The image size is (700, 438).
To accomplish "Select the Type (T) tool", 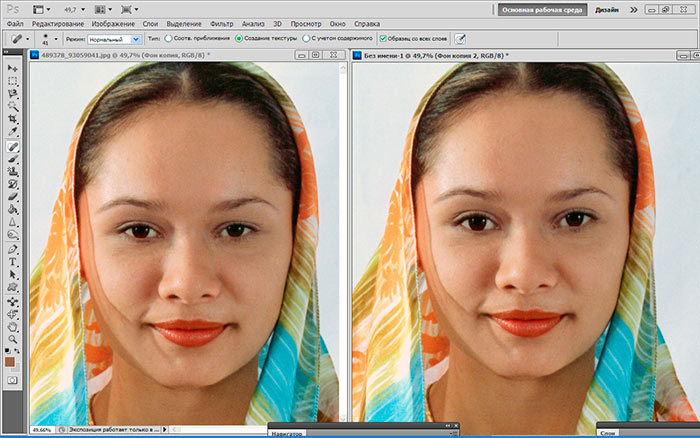I will [12, 262].
